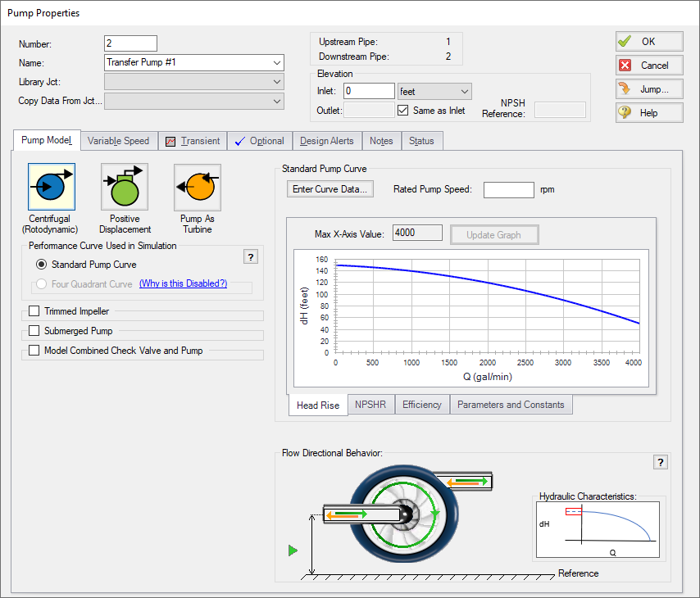Click the Enter Curve Data button

coord(330,188)
